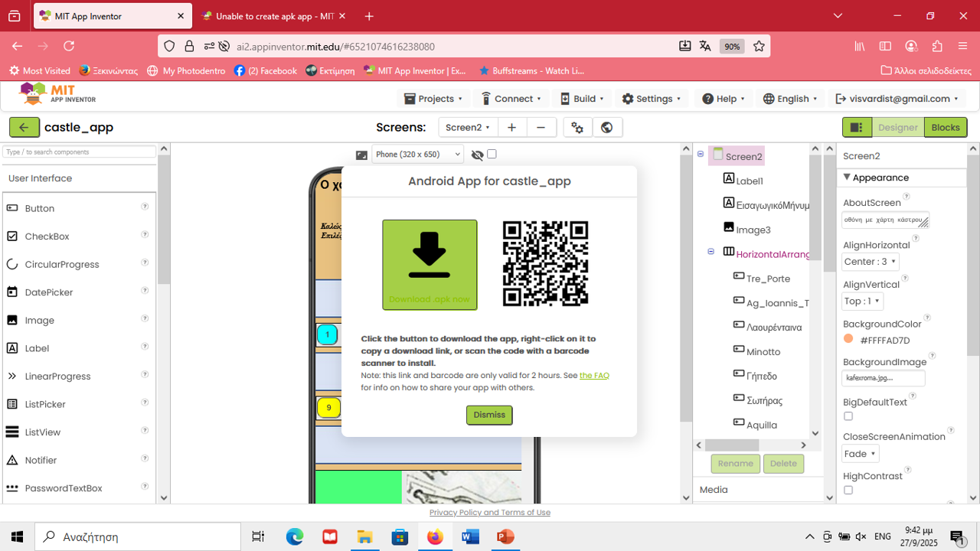This screenshot has height=551, width=980.
Task: Click the BackgroundColor orange swatch
Action: tap(848, 339)
